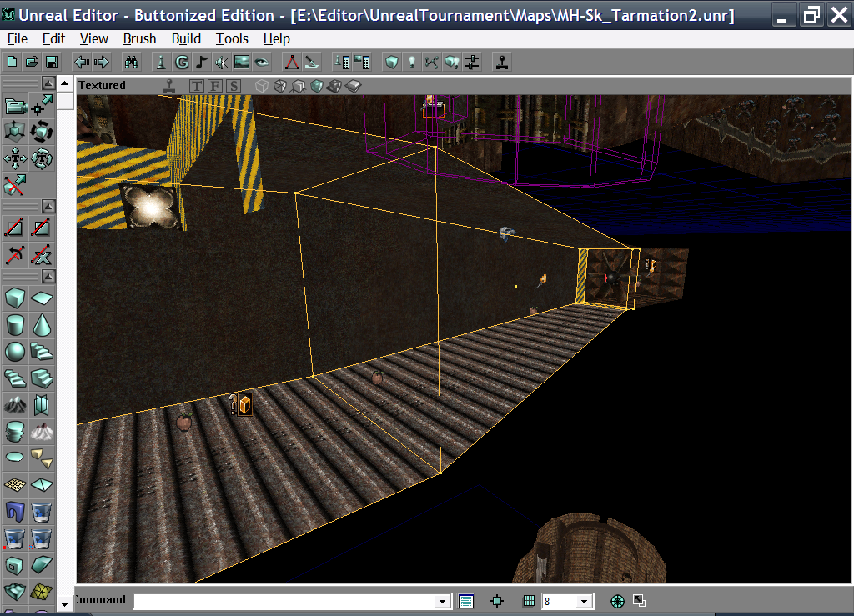The width and height of the screenshot is (854, 616).
Task: Collapse the brush builders section with its arrow
Action: (x=48, y=275)
